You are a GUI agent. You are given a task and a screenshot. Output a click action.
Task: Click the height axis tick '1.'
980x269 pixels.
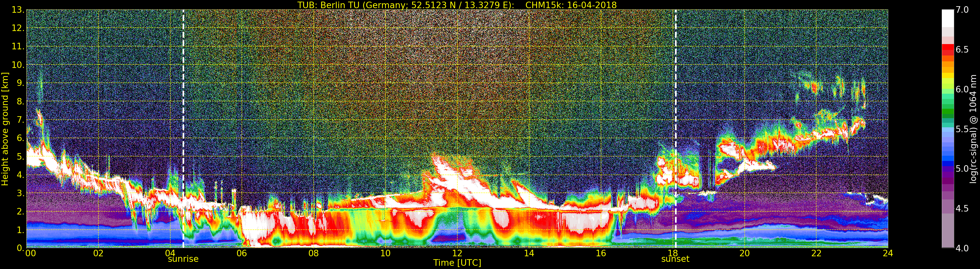point(21,230)
